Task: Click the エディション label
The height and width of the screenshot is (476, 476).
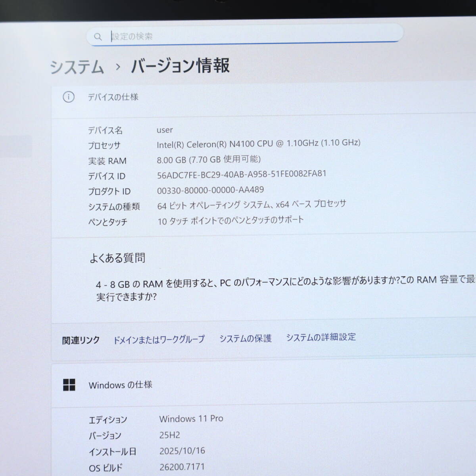Action: tap(108, 420)
